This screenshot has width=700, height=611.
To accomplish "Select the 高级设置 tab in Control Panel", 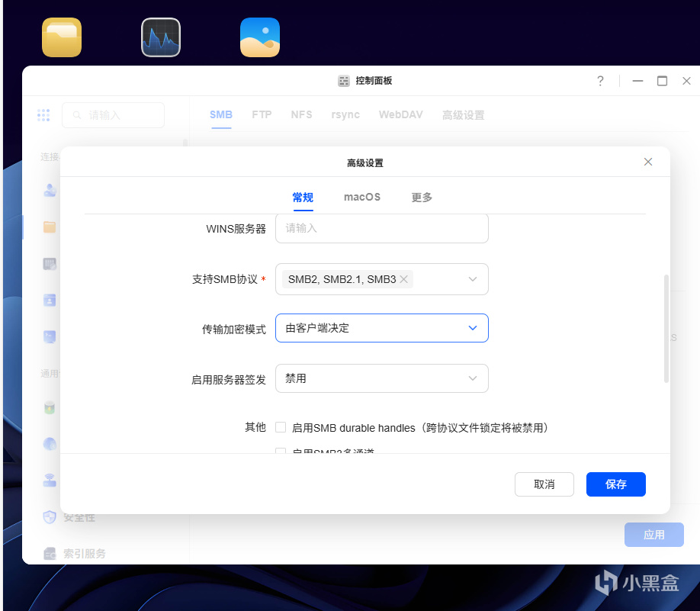I will click(463, 115).
